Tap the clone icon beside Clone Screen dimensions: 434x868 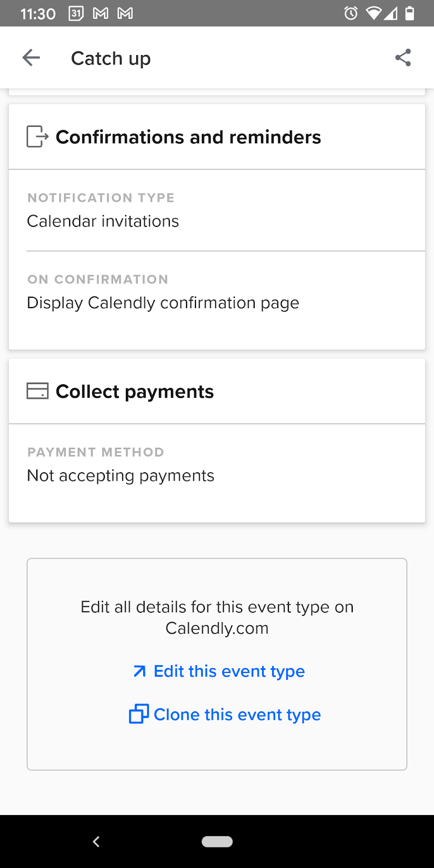coord(139,714)
